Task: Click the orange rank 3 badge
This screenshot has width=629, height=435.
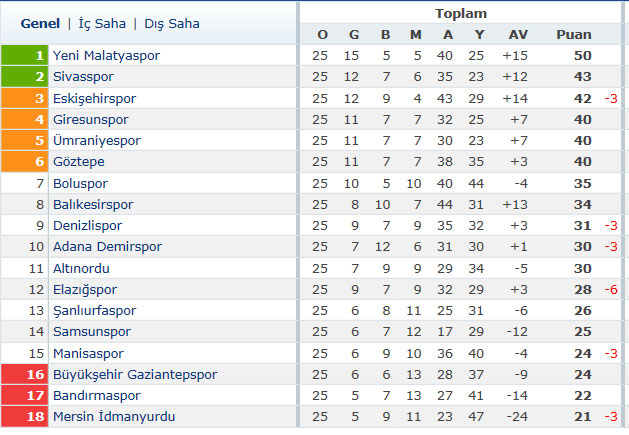Action: 24,98
